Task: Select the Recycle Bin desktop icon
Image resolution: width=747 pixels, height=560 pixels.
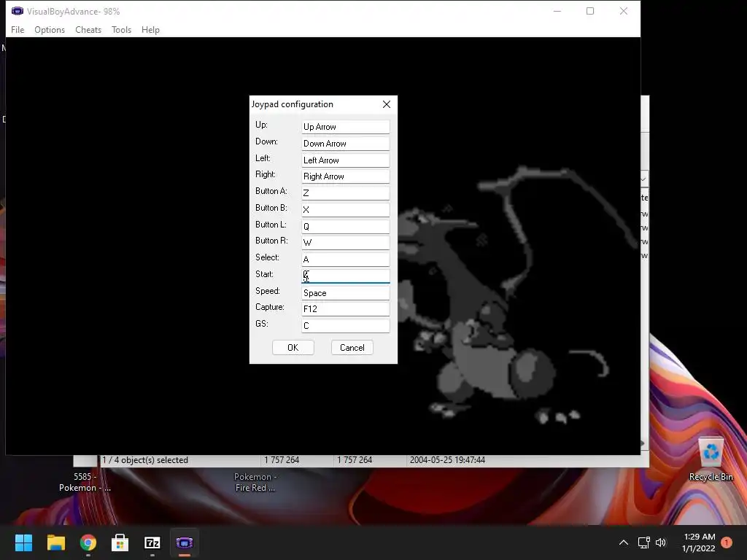Action: click(x=711, y=459)
